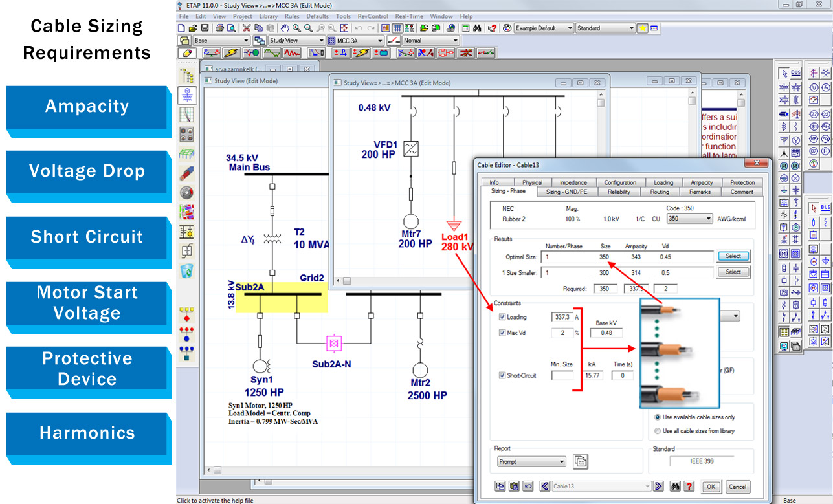Viewport: 833px width, 504px height.
Task: Open the Harmonics red waveform mode icon
Action: [x=292, y=52]
